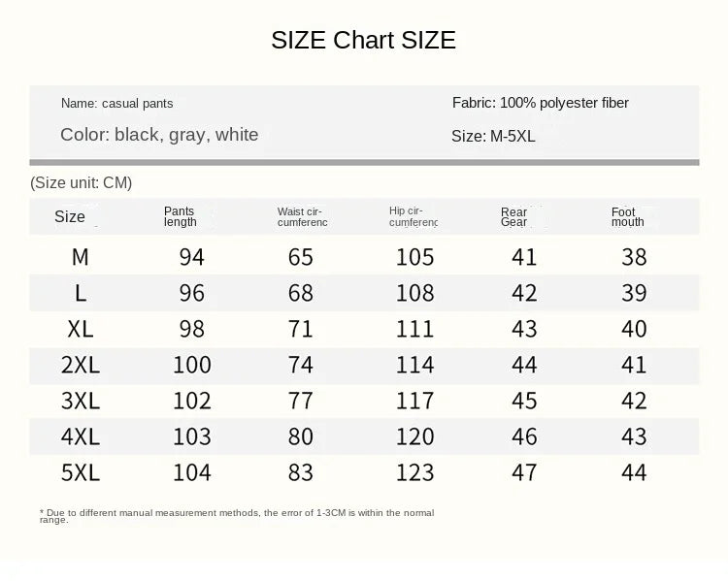Image resolution: width=728 pixels, height=581 pixels.
Task: Select the "Hip circumference" column header
Action: (414, 216)
